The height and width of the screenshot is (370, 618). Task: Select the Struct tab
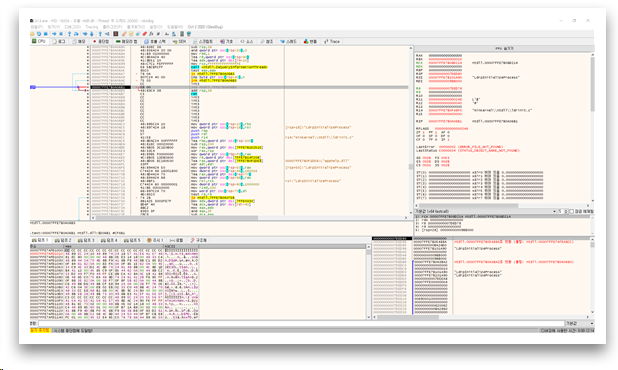(199, 240)
